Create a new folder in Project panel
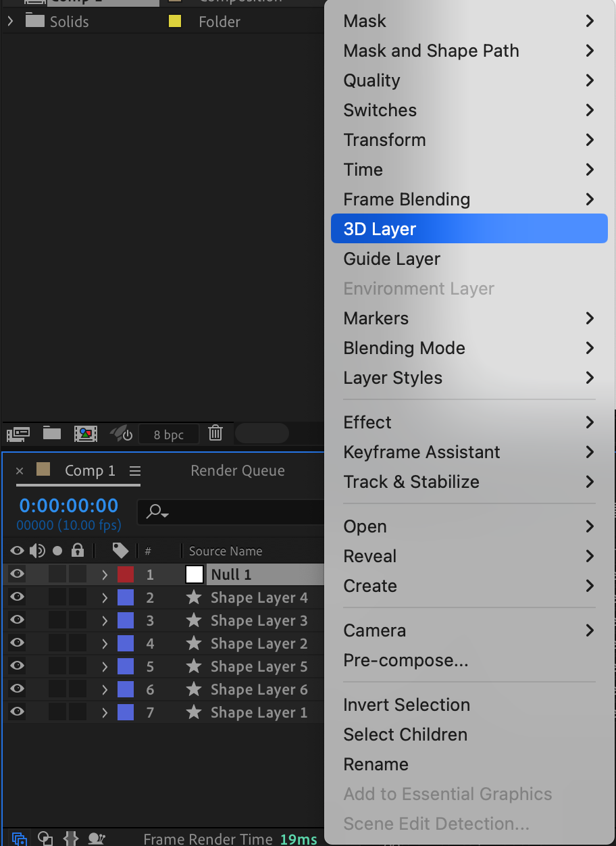This screenshot has width=616, height=846. click(52, 434)
